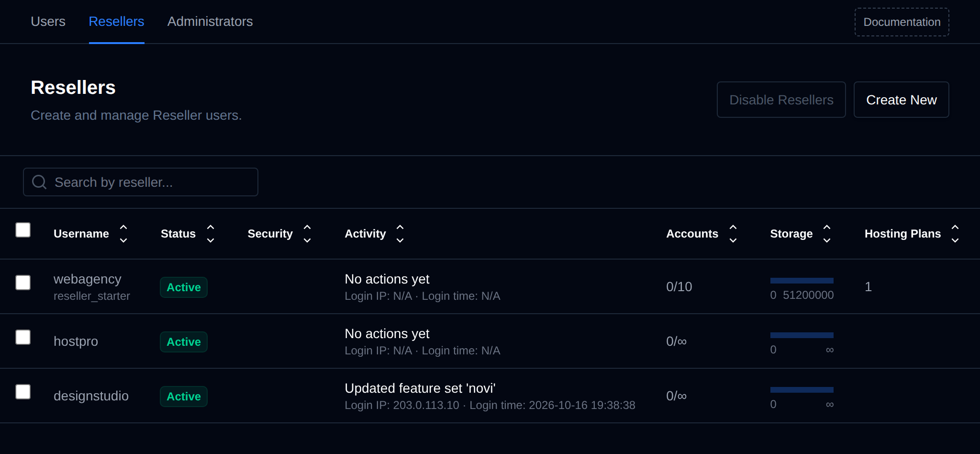Sort by Storage column arrows
This screenshot has width=980, height=454.
[827, 234]
